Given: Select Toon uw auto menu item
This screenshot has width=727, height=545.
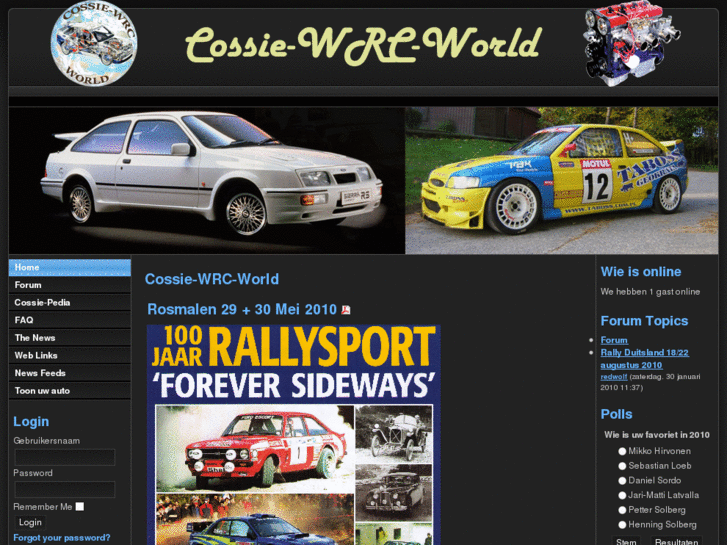Looking at the screenshot, I should tap(70, 391).
